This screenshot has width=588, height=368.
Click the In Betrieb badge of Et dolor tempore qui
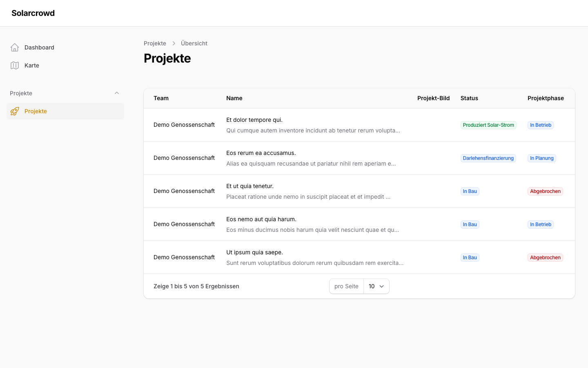[540, 125]
